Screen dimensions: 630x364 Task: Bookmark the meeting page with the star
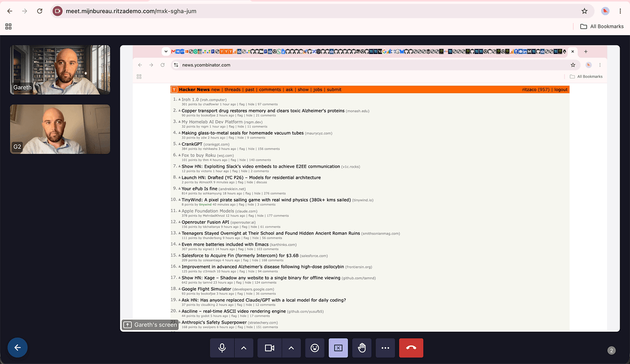[x=585, y=11]
